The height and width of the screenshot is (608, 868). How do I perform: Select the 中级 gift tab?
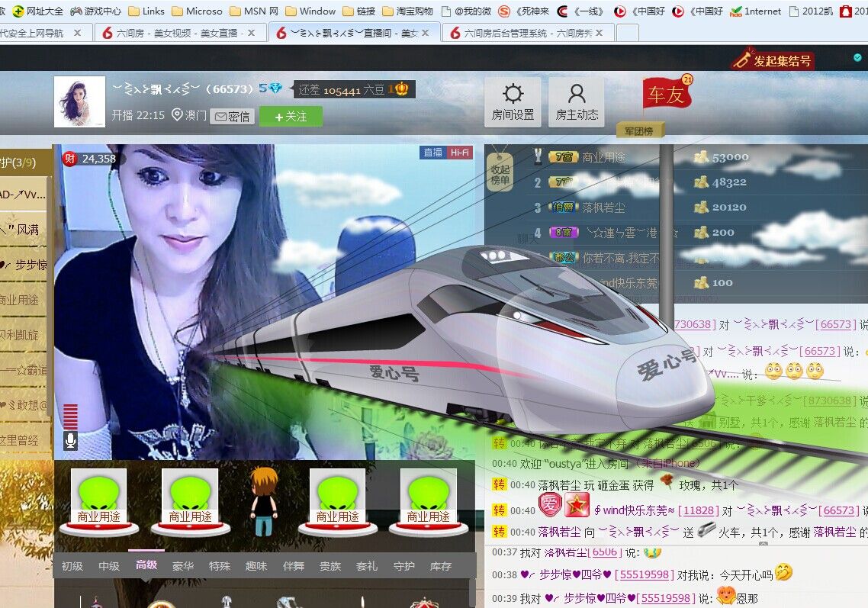point(109,566)
